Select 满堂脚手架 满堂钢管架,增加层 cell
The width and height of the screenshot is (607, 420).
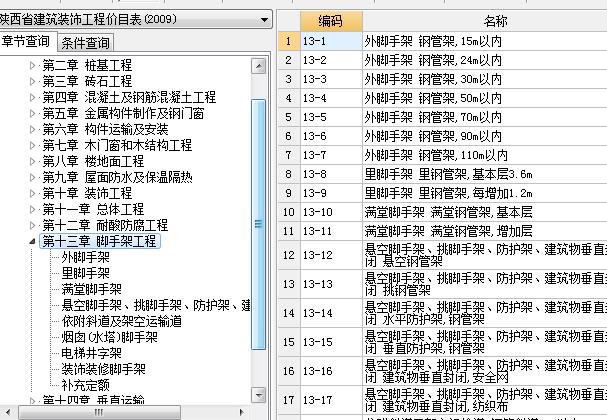485,231
